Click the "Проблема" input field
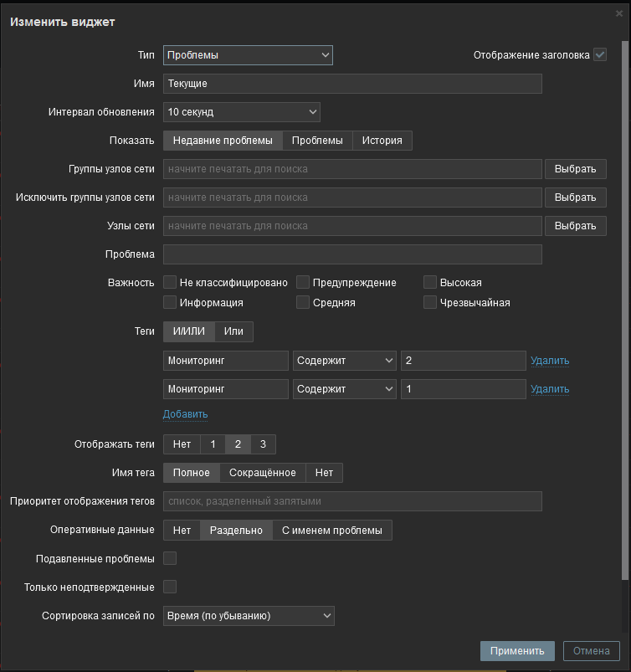Image resolution: width=631 pixels, height=672 pixels. coord(352,254)
